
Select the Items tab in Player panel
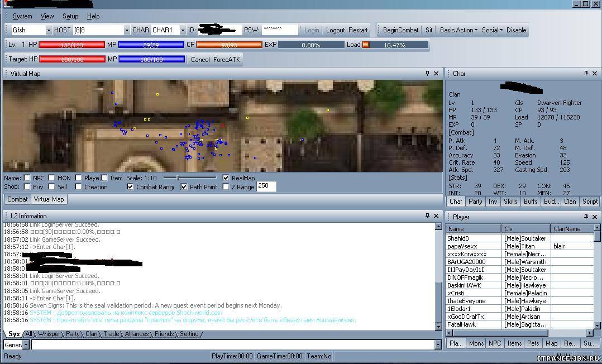(x=514, y=343)
